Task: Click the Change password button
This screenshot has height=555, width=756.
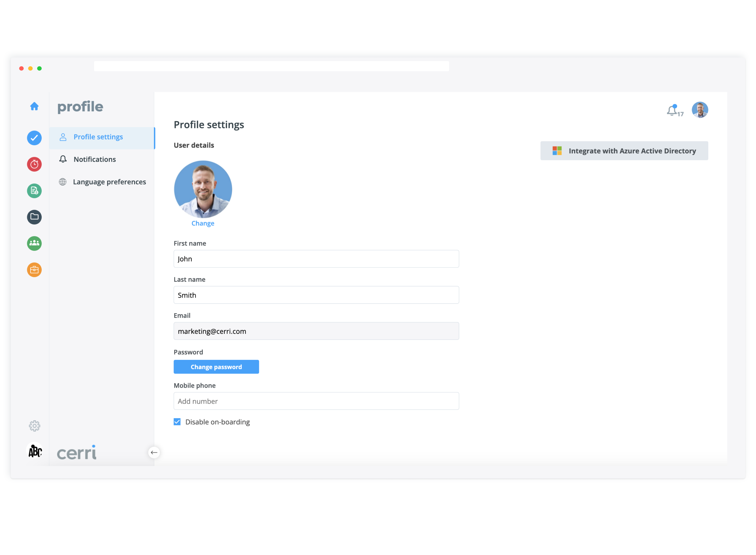Action: (x=216, y=367)
